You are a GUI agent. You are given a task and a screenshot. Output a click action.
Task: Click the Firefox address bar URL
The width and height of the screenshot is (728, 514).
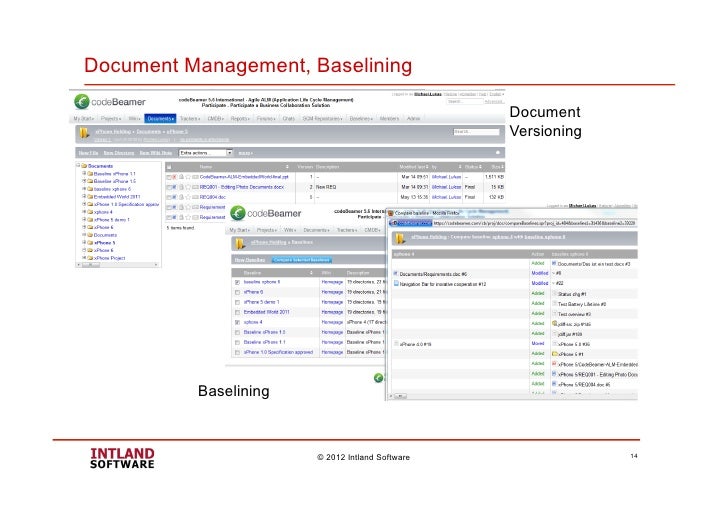tap(534, 223)
